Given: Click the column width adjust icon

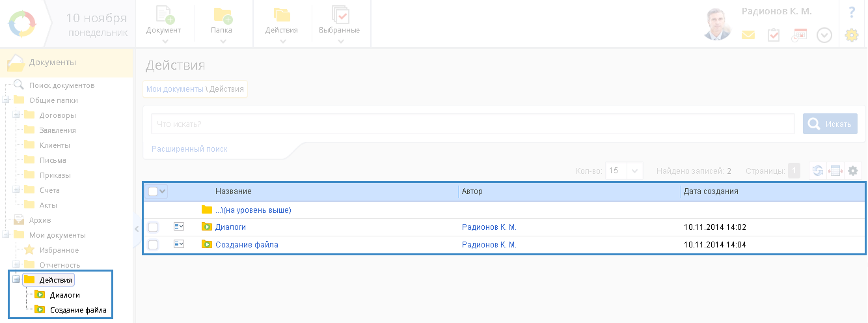Looking at the screenshot, I should coord(835,171).
